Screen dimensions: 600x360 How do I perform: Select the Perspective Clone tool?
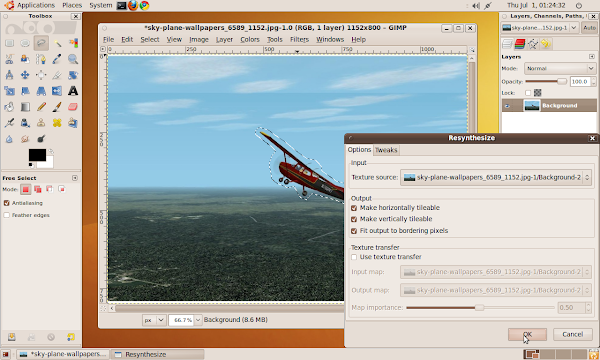(x=73, y=123)
